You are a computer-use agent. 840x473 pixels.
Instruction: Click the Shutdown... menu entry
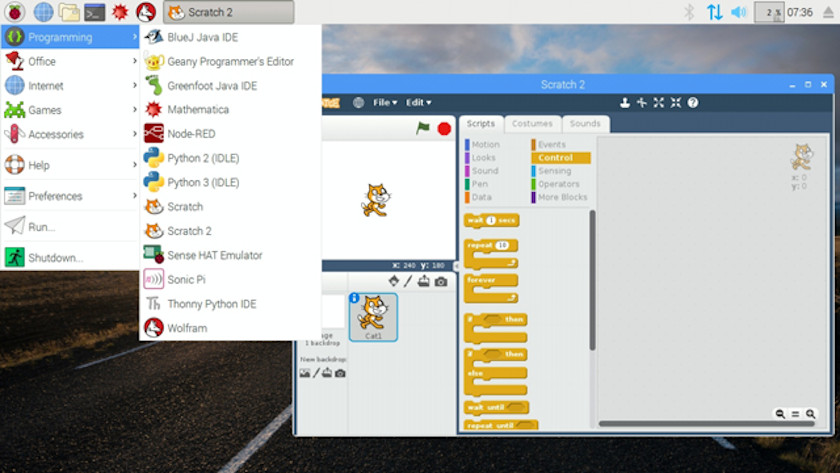pyautogui.click(x=70, y=258)
